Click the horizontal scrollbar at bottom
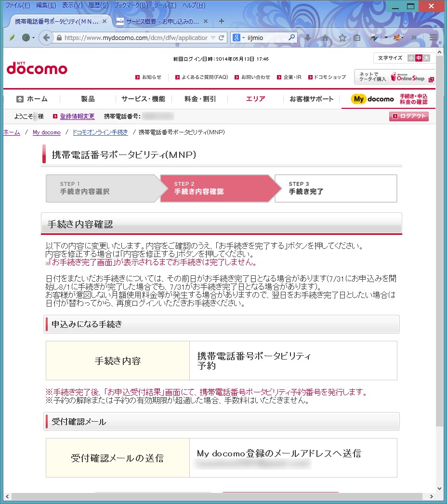The width and height of the screenshot is (447, 504). (x=217, y=496)
